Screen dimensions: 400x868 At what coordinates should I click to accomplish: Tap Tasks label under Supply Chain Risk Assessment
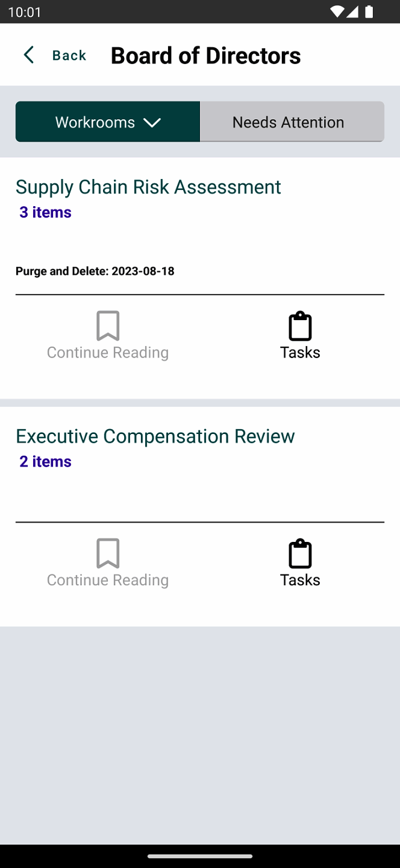(300, 353)
